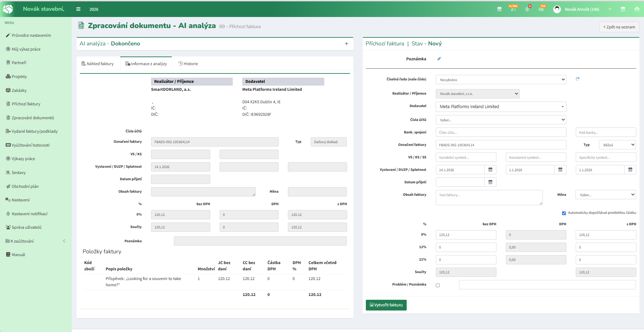
Task: Open the Číselná řada dropdown
Action: point(501,80)
